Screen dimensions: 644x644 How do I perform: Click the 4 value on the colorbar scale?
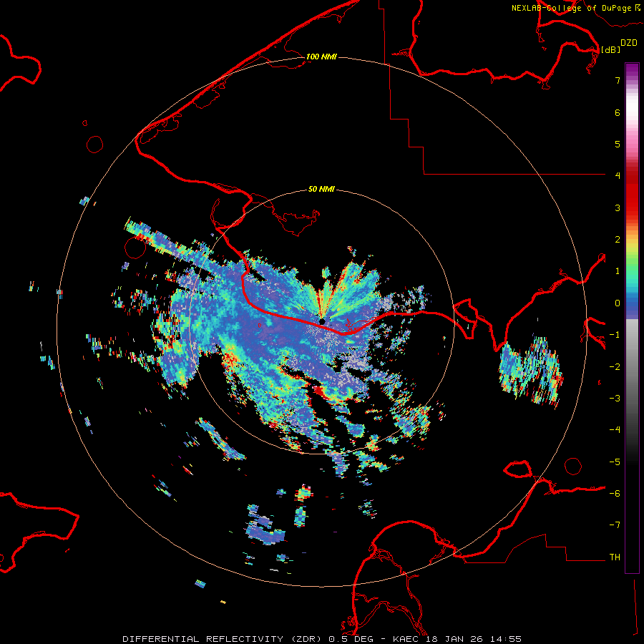(x=618, y=175)
